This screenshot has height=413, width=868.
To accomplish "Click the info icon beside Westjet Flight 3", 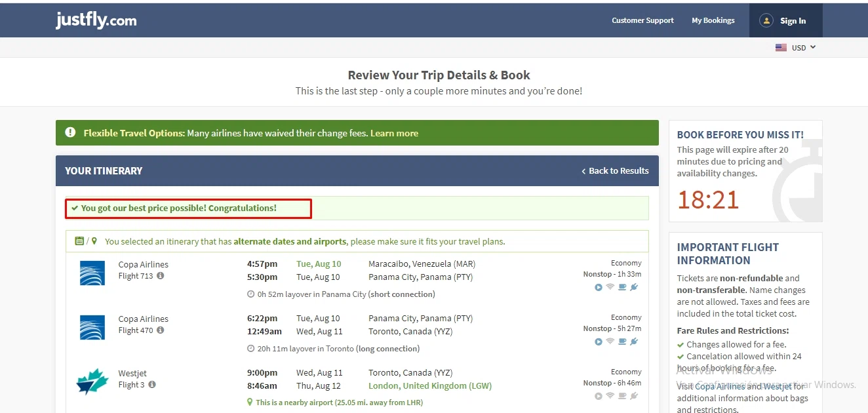I will pos(152,385).
